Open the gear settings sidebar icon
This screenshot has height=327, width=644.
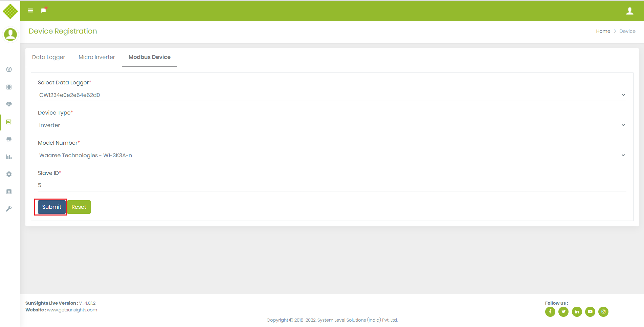[x=9, y=174]
